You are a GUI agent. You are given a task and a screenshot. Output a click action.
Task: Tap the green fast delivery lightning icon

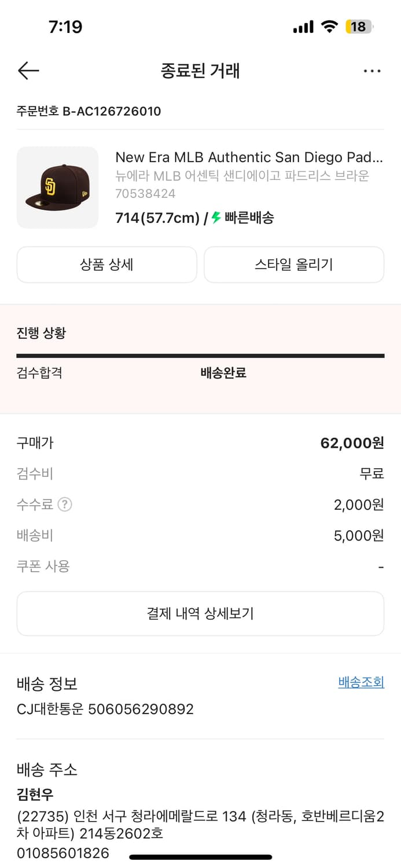(x=216, y=218)
